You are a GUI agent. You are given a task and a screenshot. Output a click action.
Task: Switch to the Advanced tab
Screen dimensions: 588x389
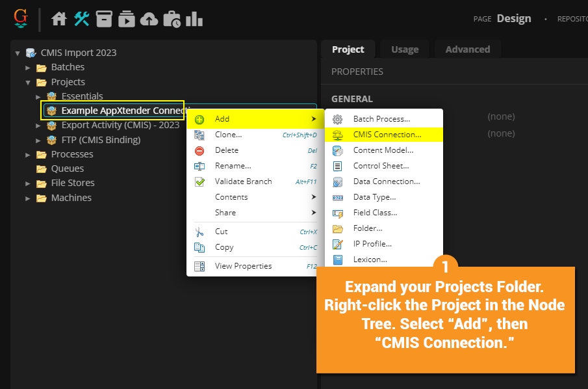[468, 49]
